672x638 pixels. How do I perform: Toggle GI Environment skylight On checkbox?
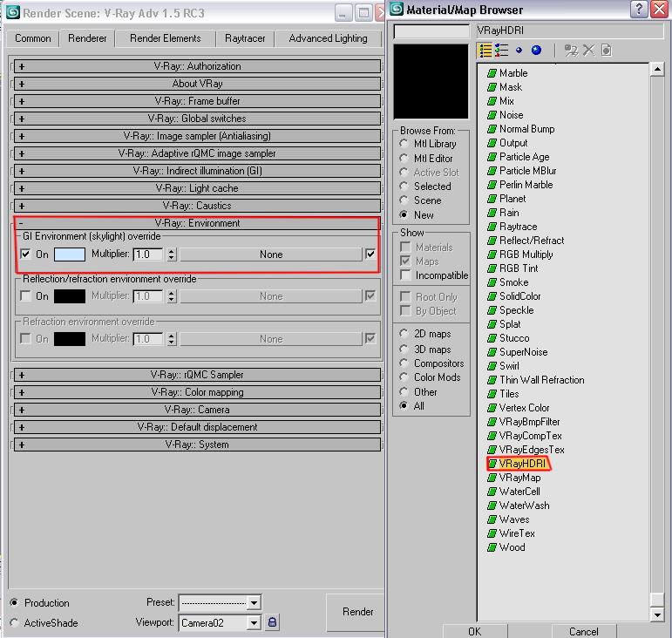(x=25, y=255)
